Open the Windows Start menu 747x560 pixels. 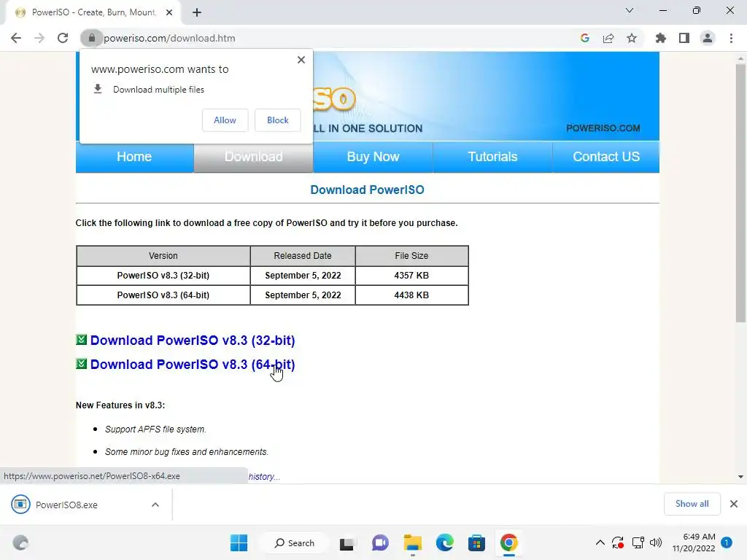[x=239, y=542]
